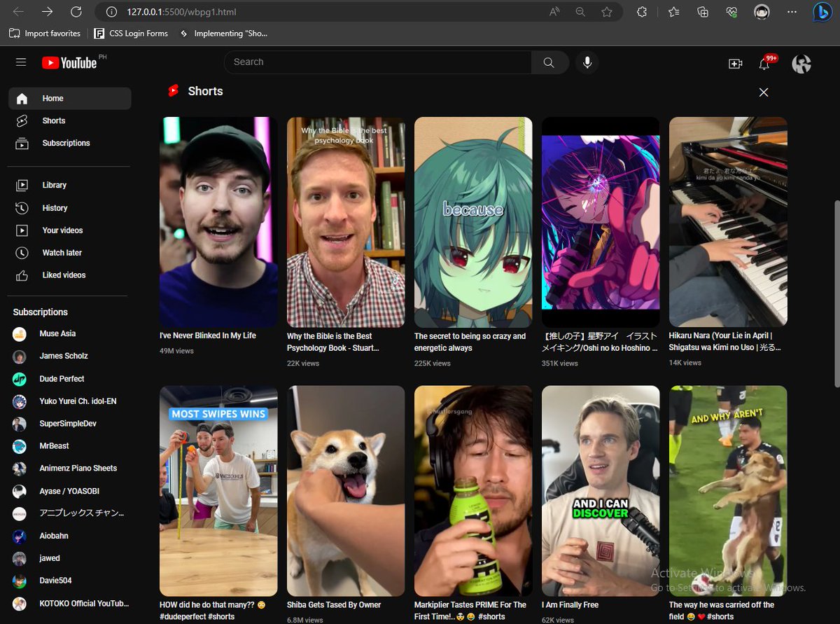Screen dimensions: 840x624
Task: Go to Home in sidebar
Action: pos(69,99)
